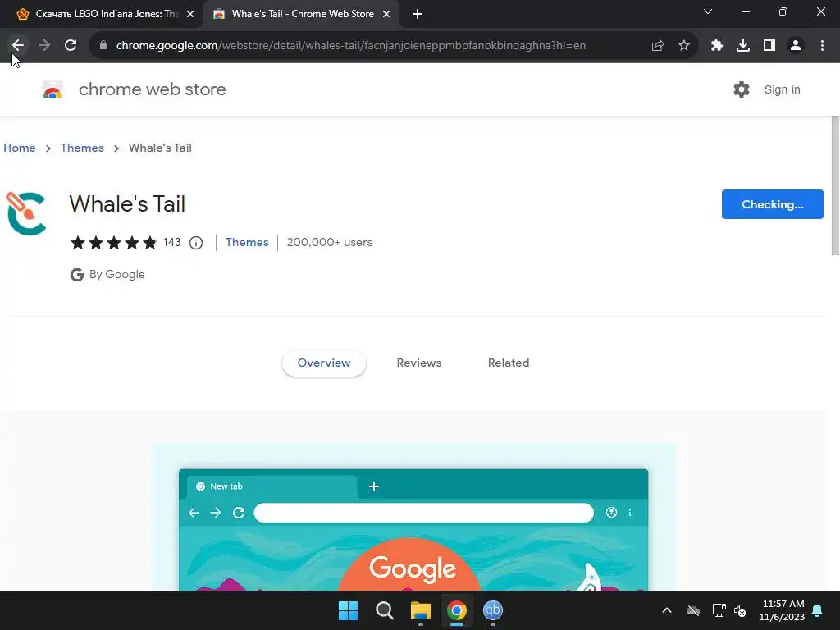Click the Whale's Tail title heading

[127, 204]
